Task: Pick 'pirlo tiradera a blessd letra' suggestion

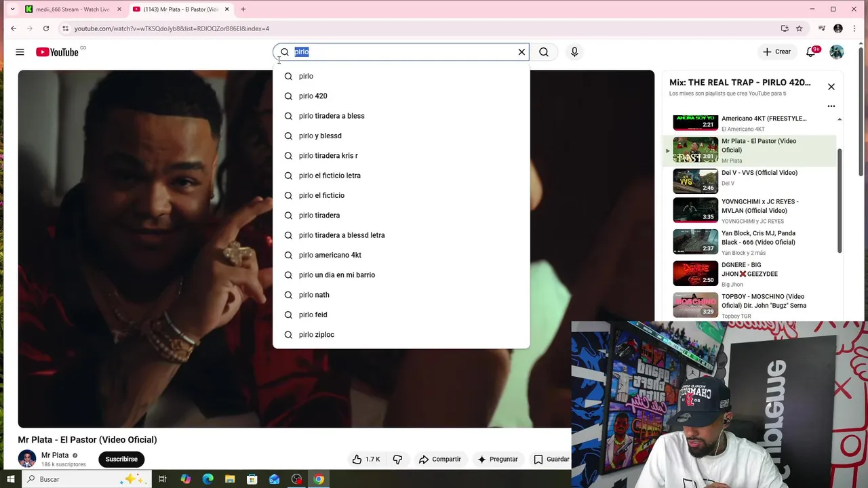Action: (x=401, y=235)
